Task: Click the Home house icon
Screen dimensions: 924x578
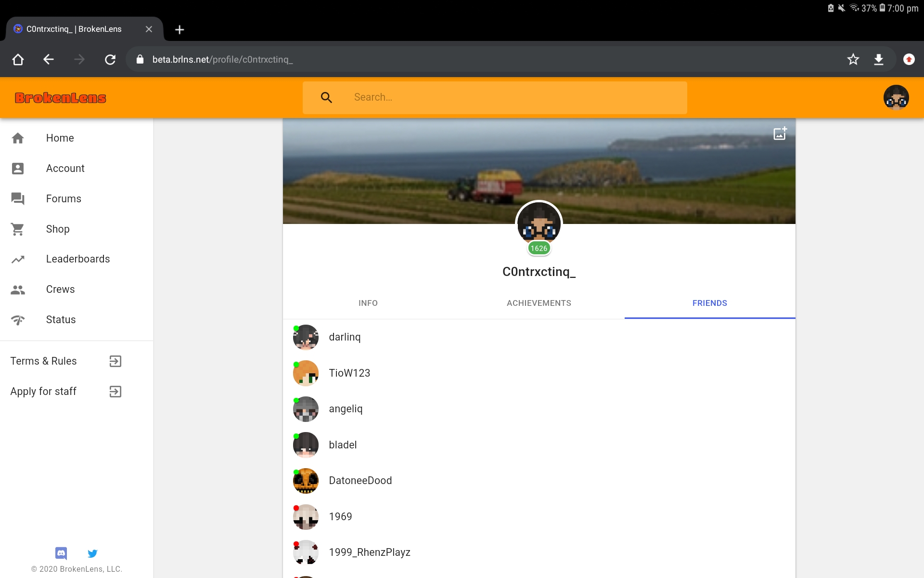Action: tap(18, 138)
